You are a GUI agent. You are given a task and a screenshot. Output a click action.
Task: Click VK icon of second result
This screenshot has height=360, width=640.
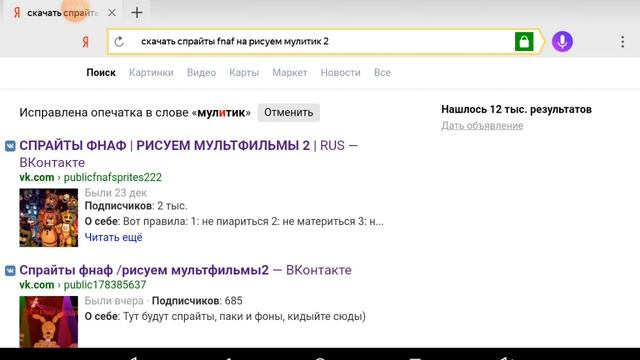pyautogui.click(x=10, y=270)
